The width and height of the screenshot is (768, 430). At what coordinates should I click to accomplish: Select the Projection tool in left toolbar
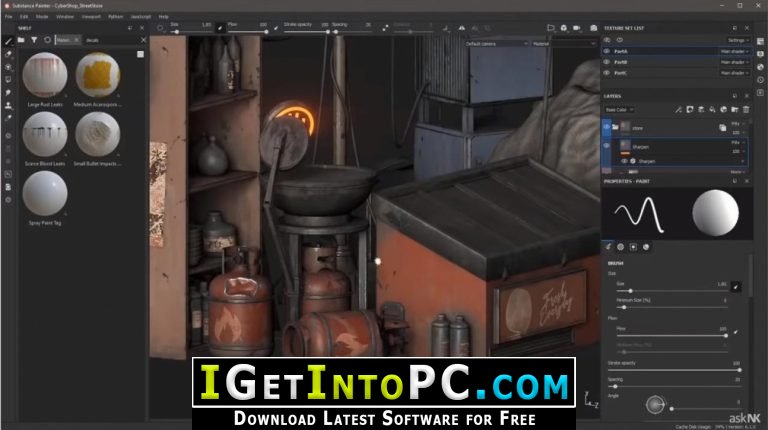coord(9,66)
